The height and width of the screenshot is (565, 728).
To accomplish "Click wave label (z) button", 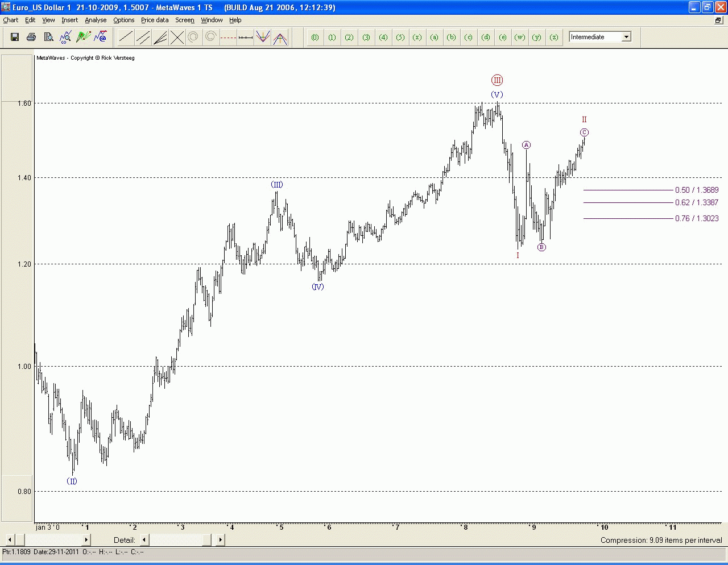I will (554, 38).
